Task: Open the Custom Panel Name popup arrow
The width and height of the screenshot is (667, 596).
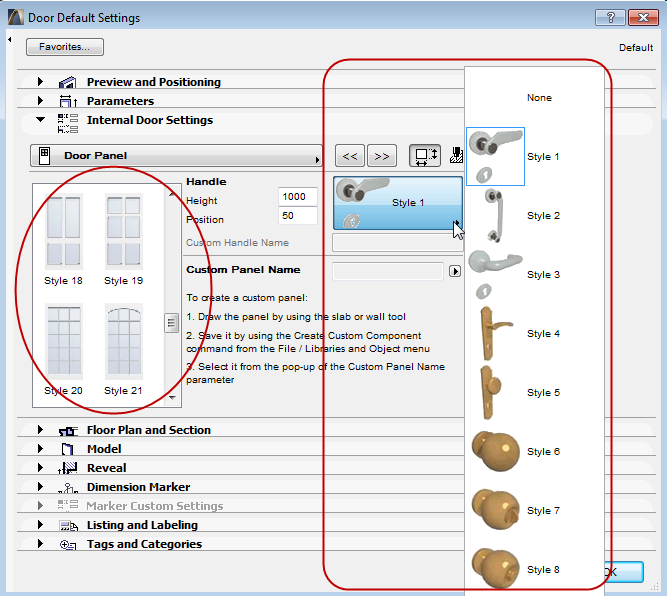Action: [455, 271]
